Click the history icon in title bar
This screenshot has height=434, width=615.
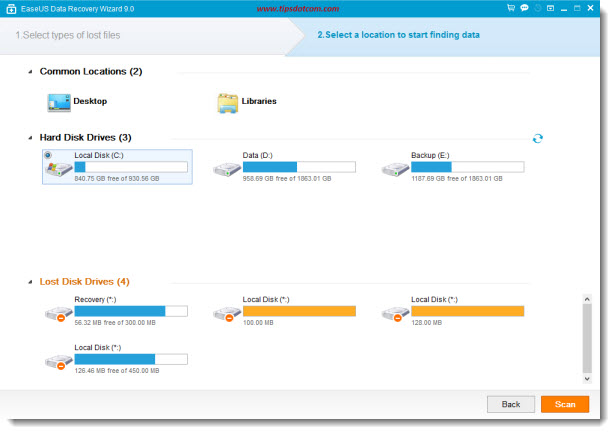538,8
